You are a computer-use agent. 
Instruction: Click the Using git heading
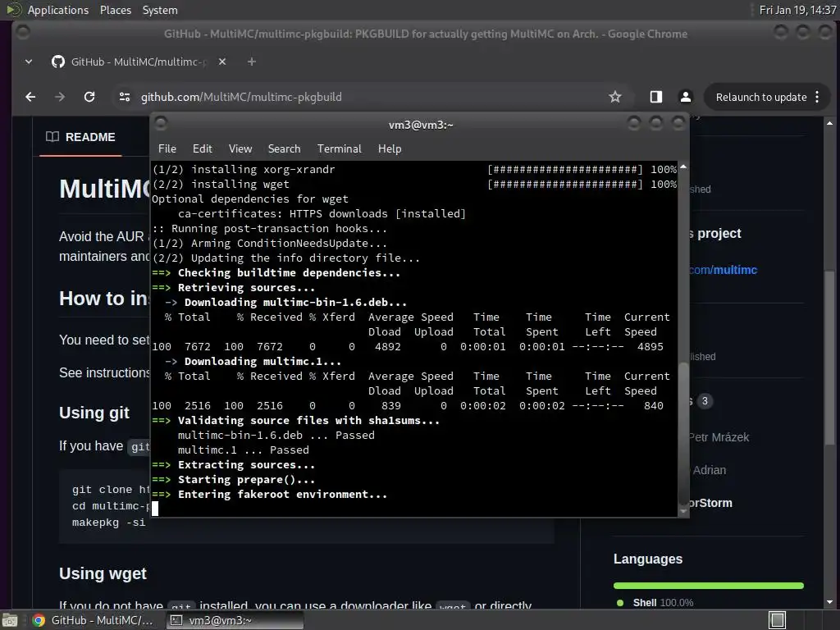[x=94, y=413]
